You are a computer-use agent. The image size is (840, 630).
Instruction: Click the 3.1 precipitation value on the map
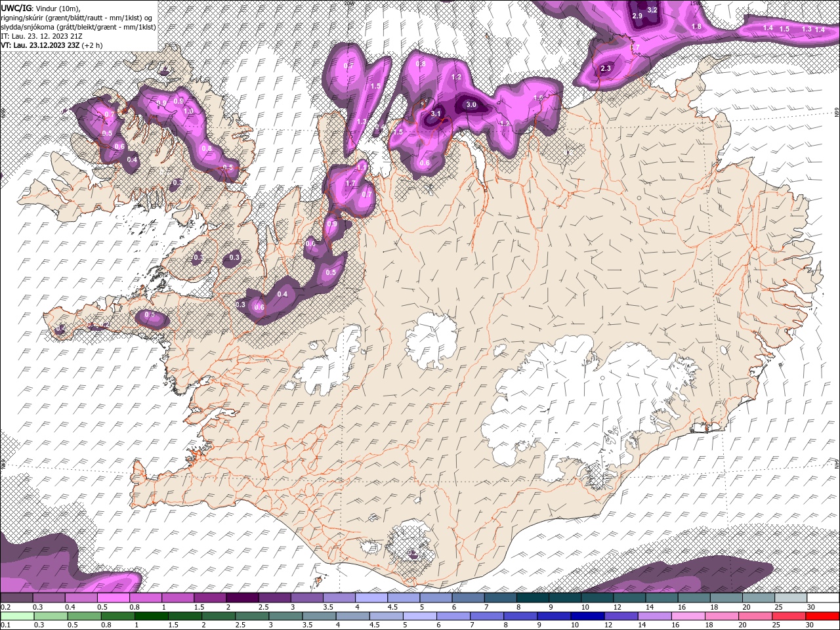436,114
